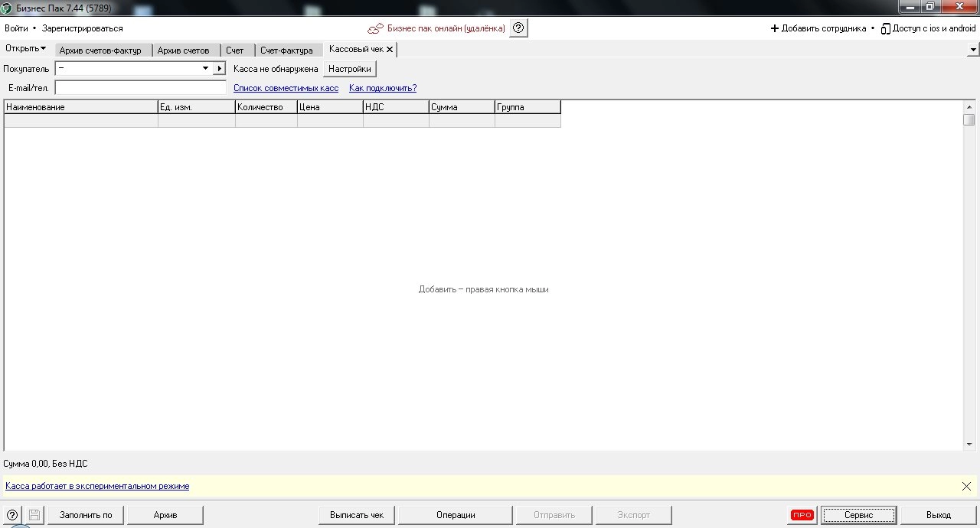Click into the E-mail/тел. input field
980x528 pixels.
pos(141,88)
